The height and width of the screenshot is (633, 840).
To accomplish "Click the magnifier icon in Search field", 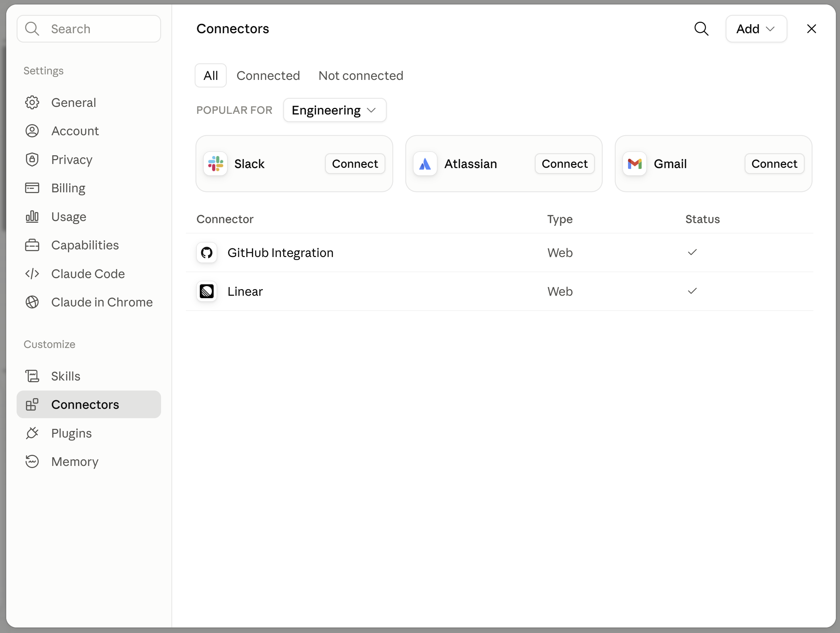I will (32, 29).
